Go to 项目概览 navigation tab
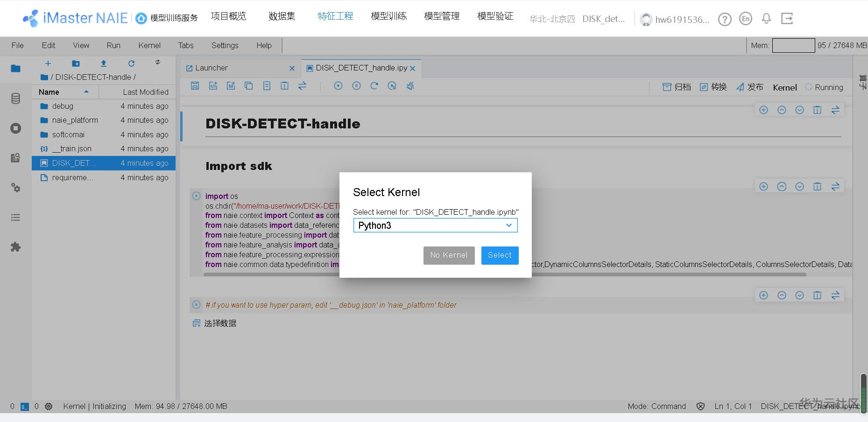Image resolution: width=868 pixels, height=422 pixels. tap(229, 16)
